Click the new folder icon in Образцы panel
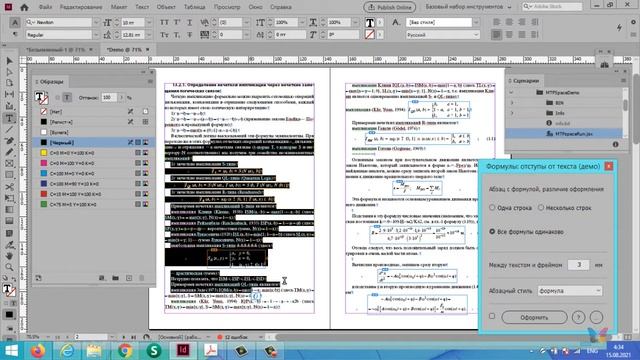This screenshot has width=640, height=360. (116, 278)
